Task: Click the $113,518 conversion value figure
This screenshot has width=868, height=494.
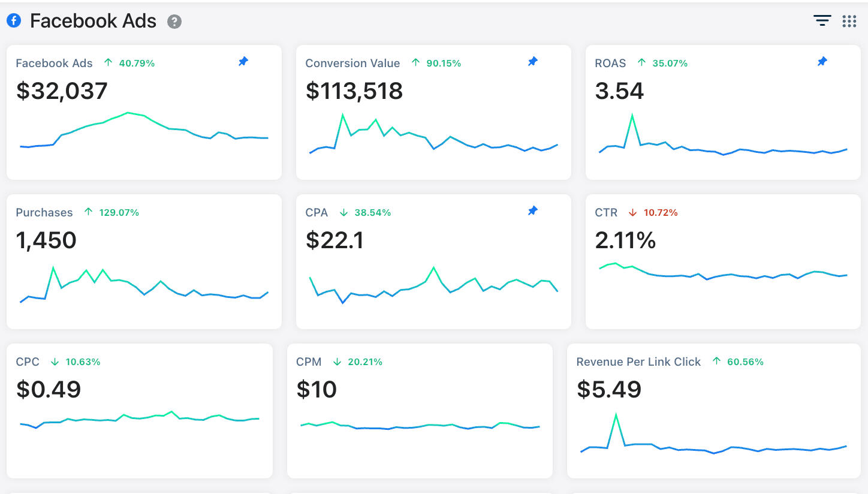Action: 354,91
